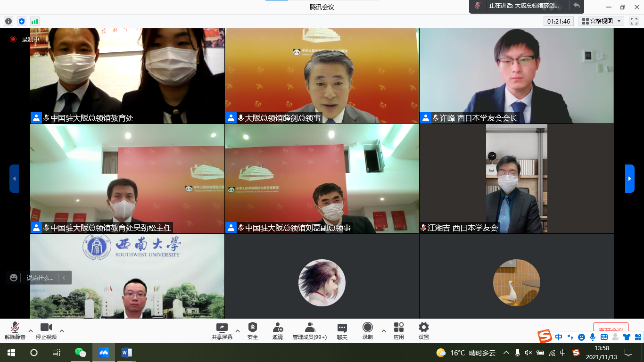Click the Invite (邀请) icon
The width and height of the screenshot is (644, 362).
click(278, 330)
